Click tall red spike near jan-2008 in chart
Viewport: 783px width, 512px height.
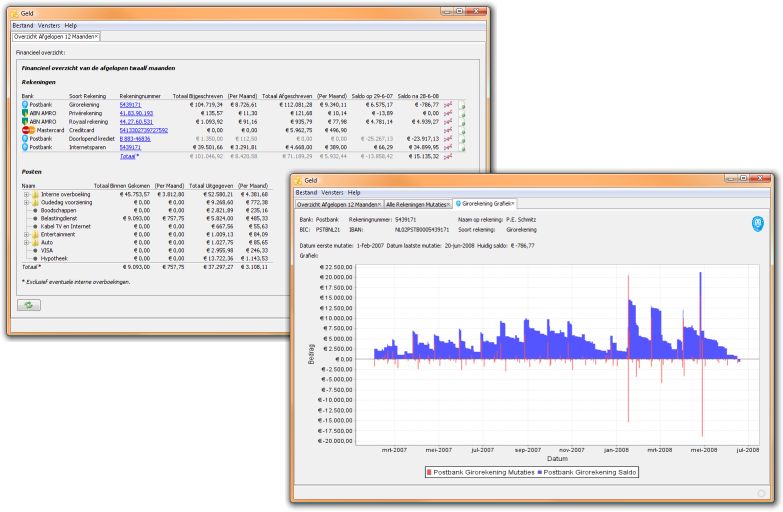pyautogui.click(x=628, y=349)
